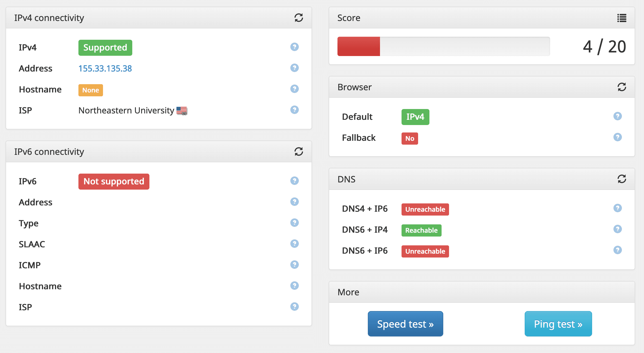Refresh the IPv6 connectivity panel
This screenshot has width=644, height=353.
pos(299,152)
